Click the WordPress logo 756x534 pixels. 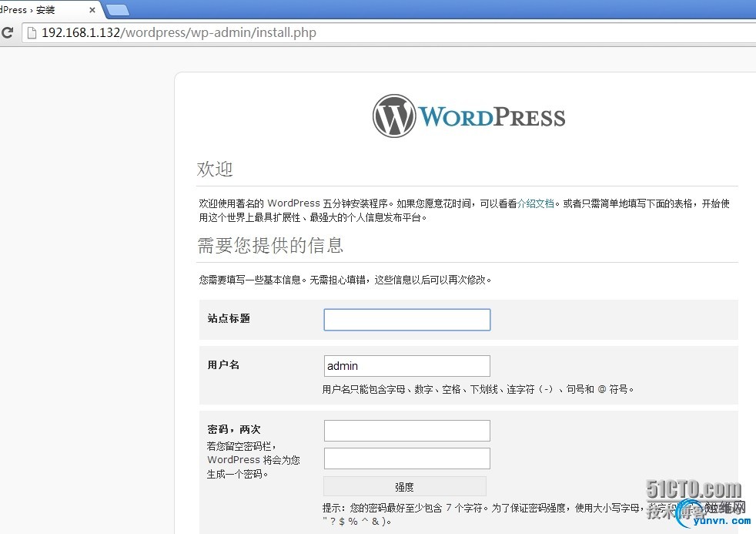(x=469, y=116)
